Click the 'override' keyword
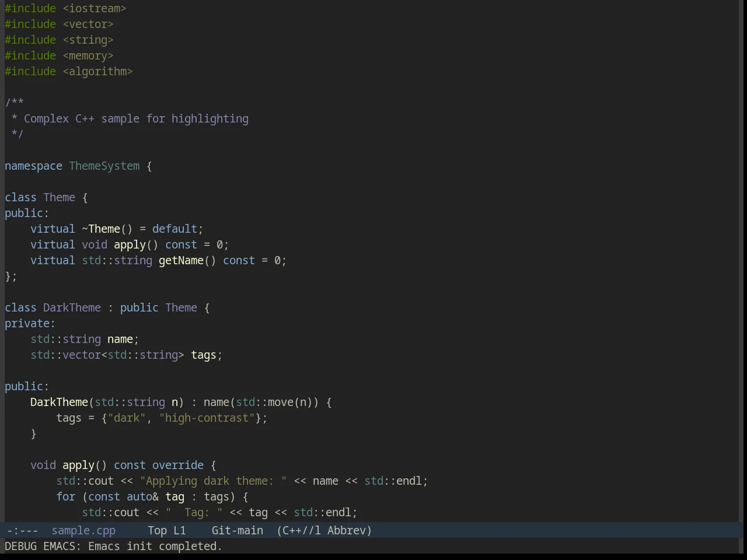This screenshot has height=560, width=747. (178, 465)
